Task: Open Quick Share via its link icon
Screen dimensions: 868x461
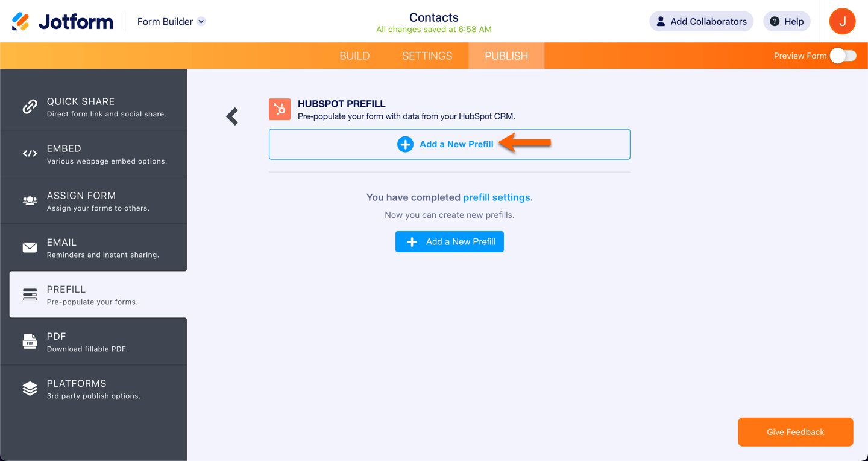Action: [x=30, y=107]
